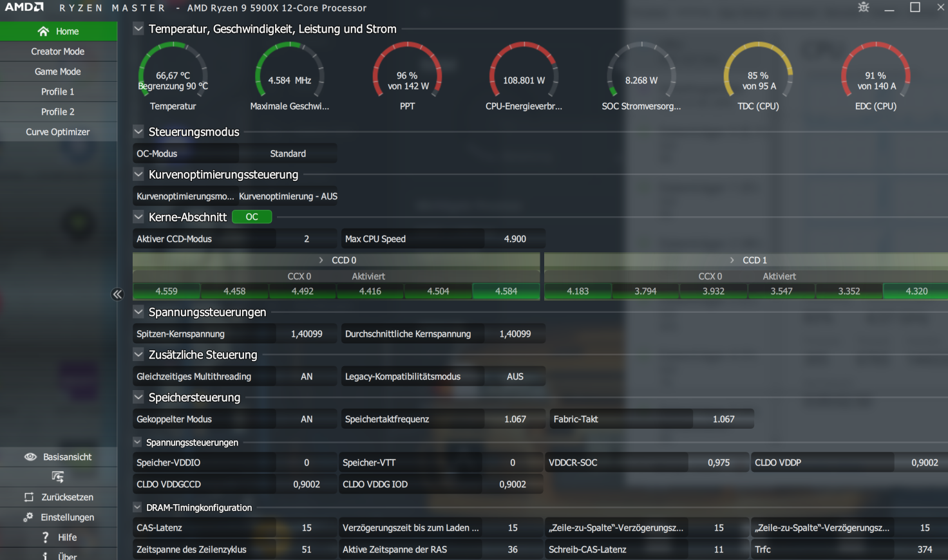Collapse the main Spannungssteuerungen section above Spitzen-Kernspannung
Viewport: 948px width, 560px height.
138,312
